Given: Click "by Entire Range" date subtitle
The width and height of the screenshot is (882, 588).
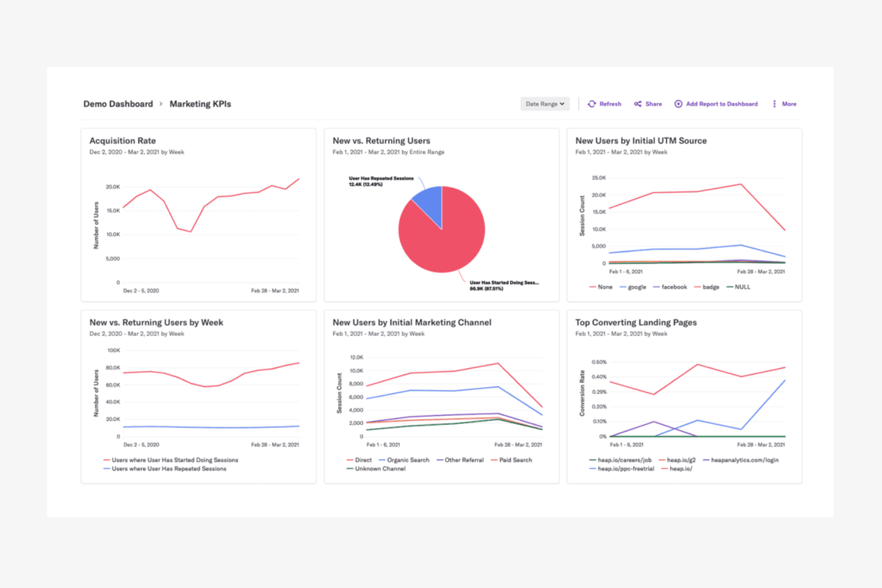Looking at the screenshot, I should (x=423, y=152).
